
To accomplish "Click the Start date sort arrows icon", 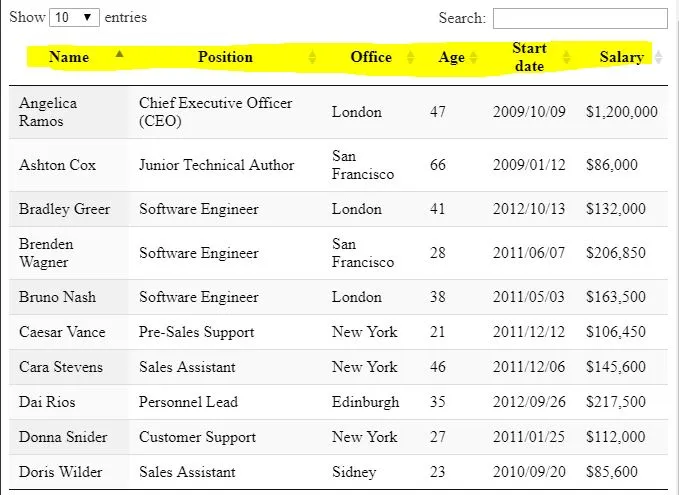I will click(567, 58).
